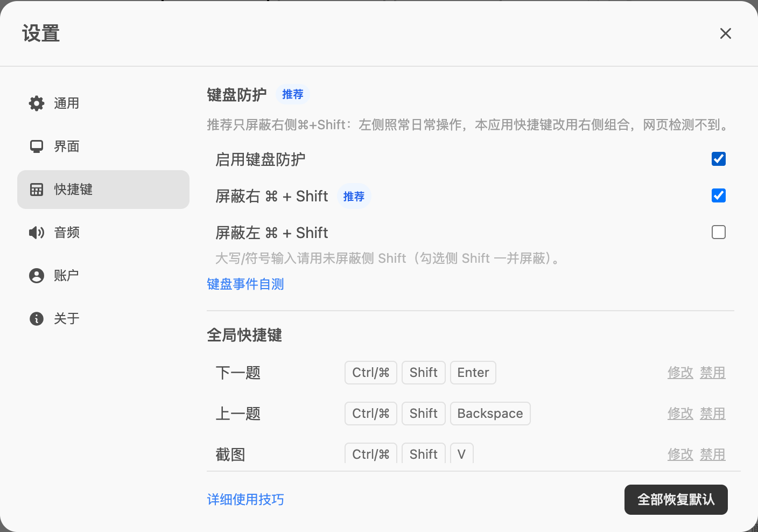Image resolution: width=758 pixels, height=532 pixels.
Task: Click the Ctrl/⌘ key badge for 下一题
Action: [x=371, y=373]
